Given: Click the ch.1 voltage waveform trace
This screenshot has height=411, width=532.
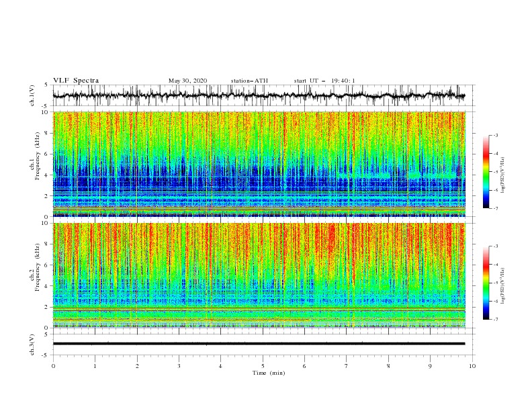Looking at the screenshot, I should (259, 95).
